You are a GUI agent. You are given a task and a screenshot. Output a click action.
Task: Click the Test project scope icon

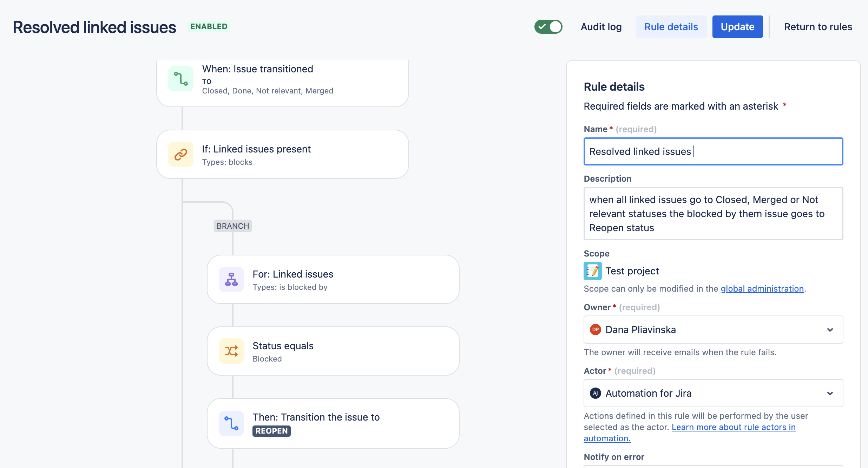pos(593,271)
